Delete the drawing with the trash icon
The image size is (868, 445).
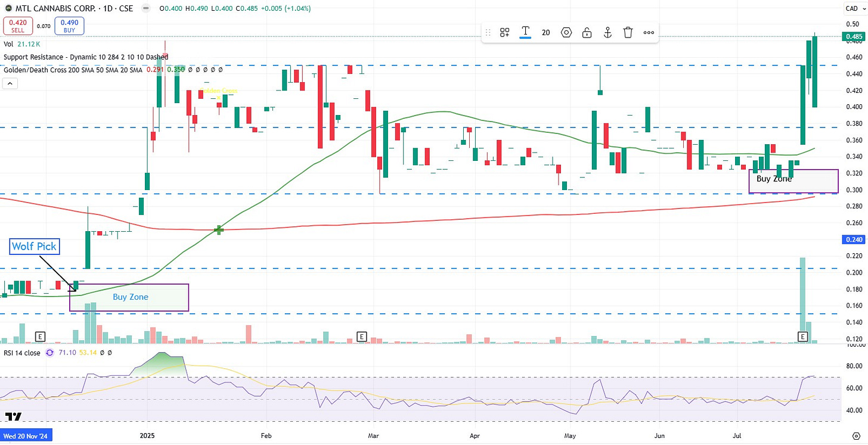(628, 33)
